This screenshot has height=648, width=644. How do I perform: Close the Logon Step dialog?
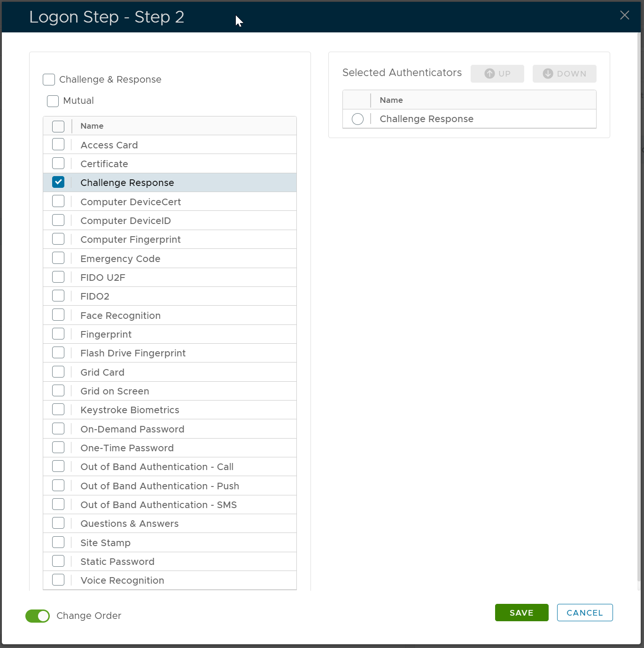(x=624, y=15)
